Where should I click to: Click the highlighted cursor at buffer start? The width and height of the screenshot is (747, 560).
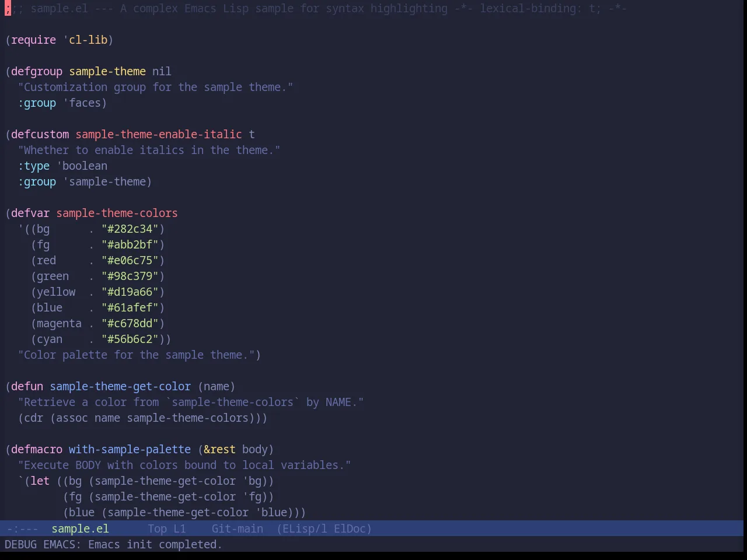pos(8,8)
